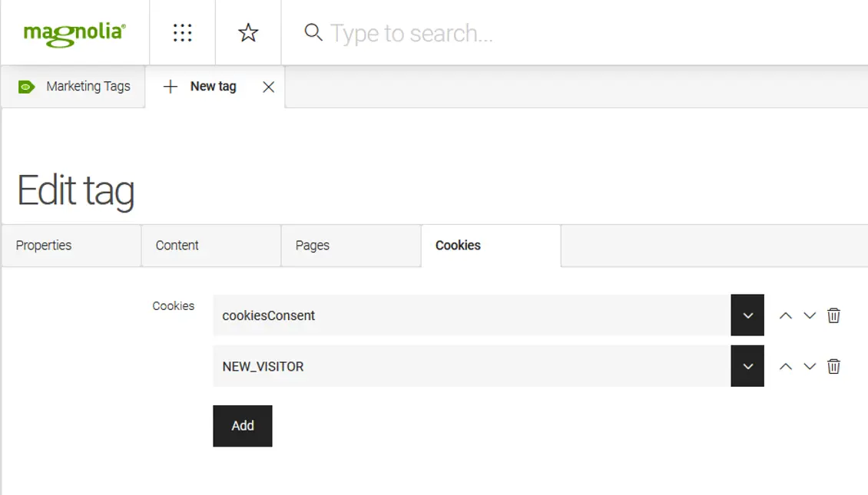Close the New tag tab
The width and height of the screenshot is (868, 495).
268,87
